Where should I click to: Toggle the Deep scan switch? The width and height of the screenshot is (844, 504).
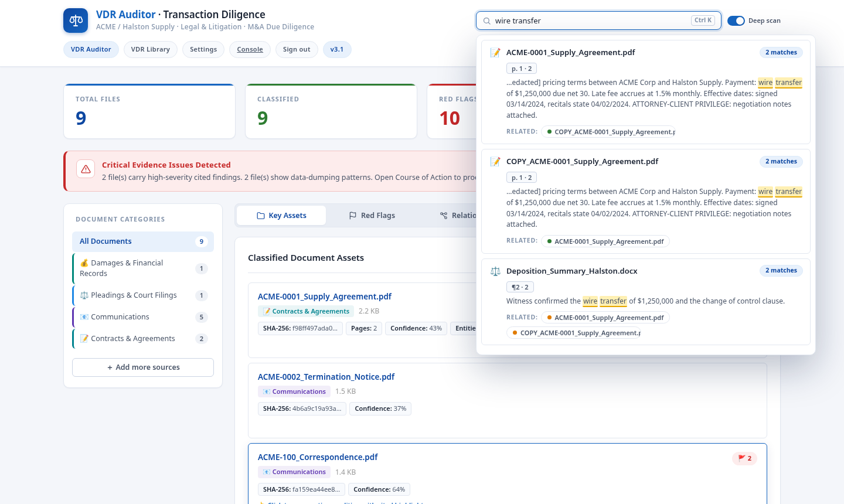pos(736,21)
